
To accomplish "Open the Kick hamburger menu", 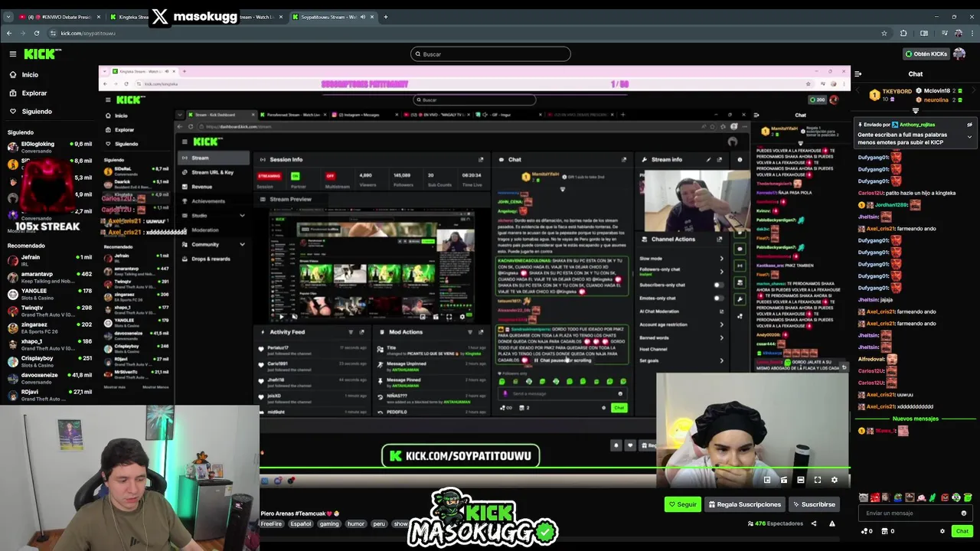I will [x=13, y=54].
